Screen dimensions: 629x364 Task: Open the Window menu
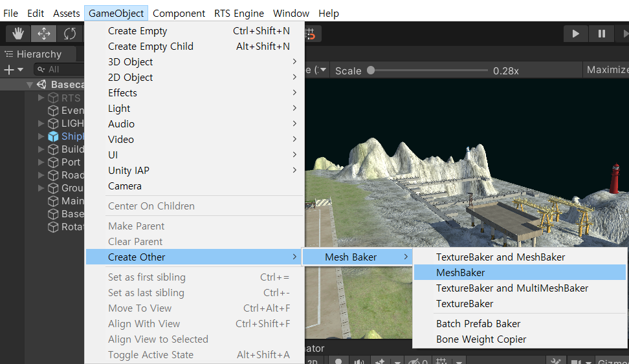point(291,13)
